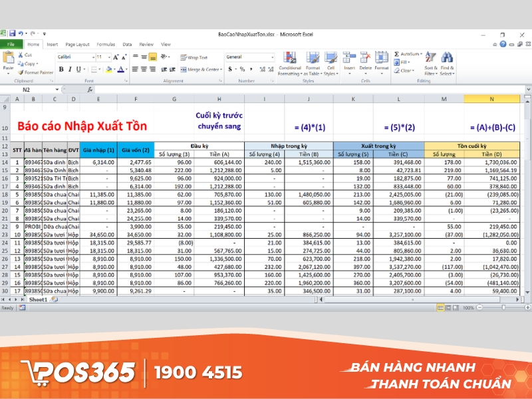Open Find & Select binoculars menu
This screenshot has width=532, height=399.
[x=447, y=64]
